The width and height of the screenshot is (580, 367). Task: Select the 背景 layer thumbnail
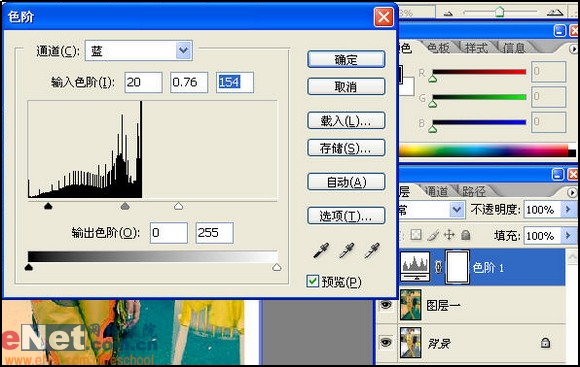[411, 343]
